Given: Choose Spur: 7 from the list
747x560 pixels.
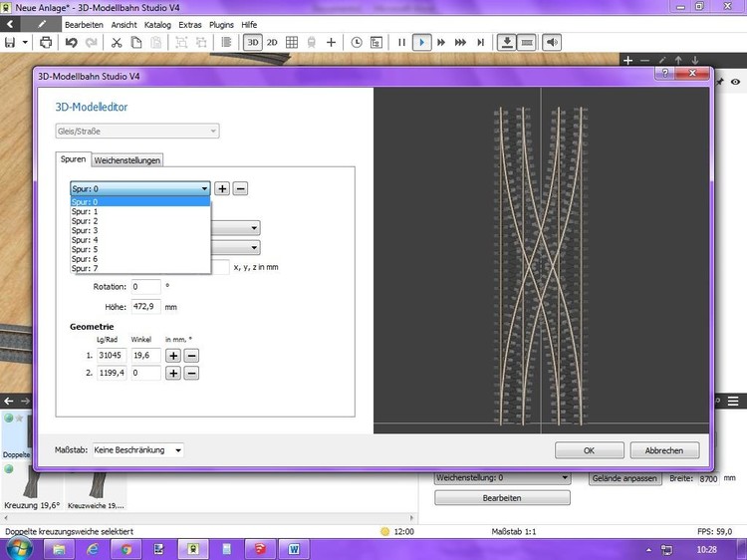Looking at the screenshot, I should click(x=140, y=269).
